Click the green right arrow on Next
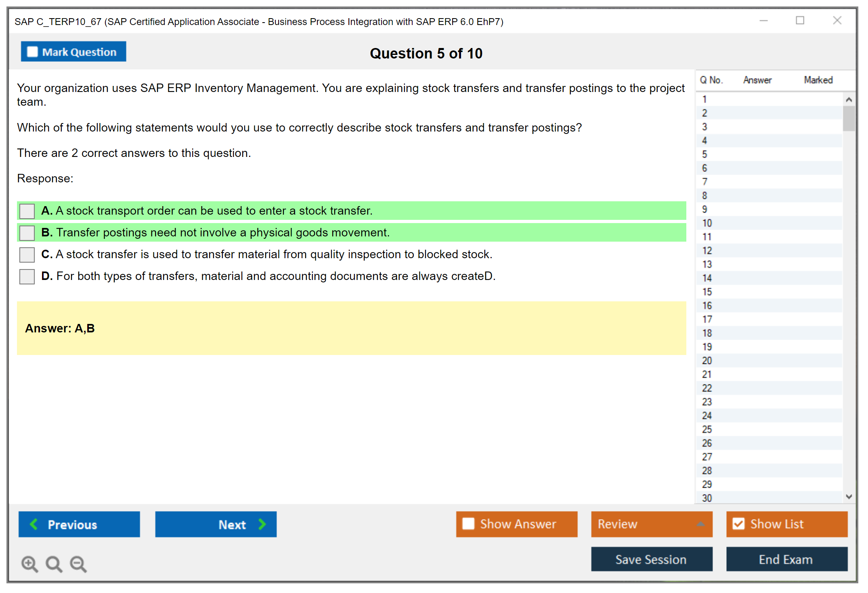The image size is (868, 593). (x=262, y=524)
